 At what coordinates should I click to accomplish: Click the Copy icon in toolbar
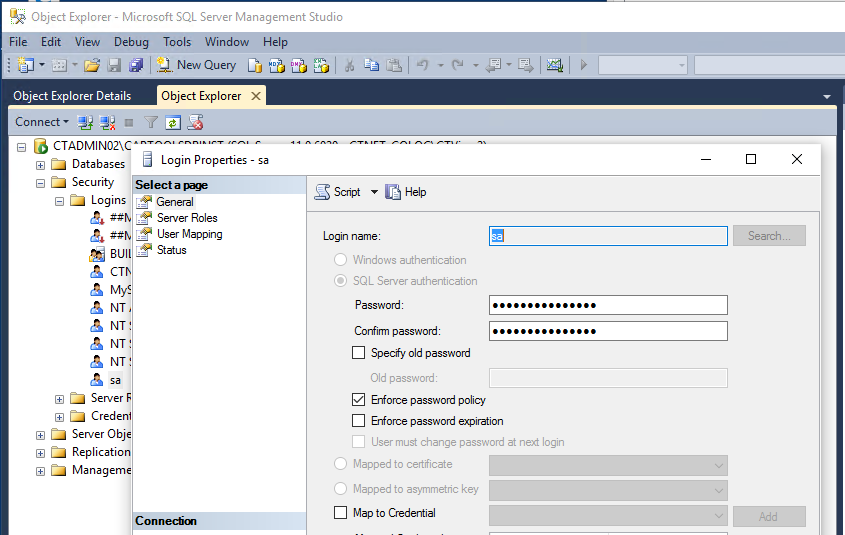point(371,65)
